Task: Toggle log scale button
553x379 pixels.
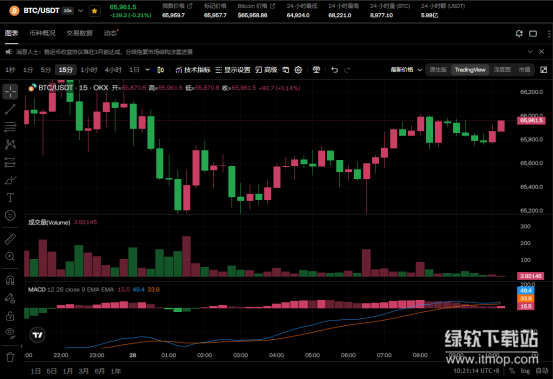Action: pos(525,371)
